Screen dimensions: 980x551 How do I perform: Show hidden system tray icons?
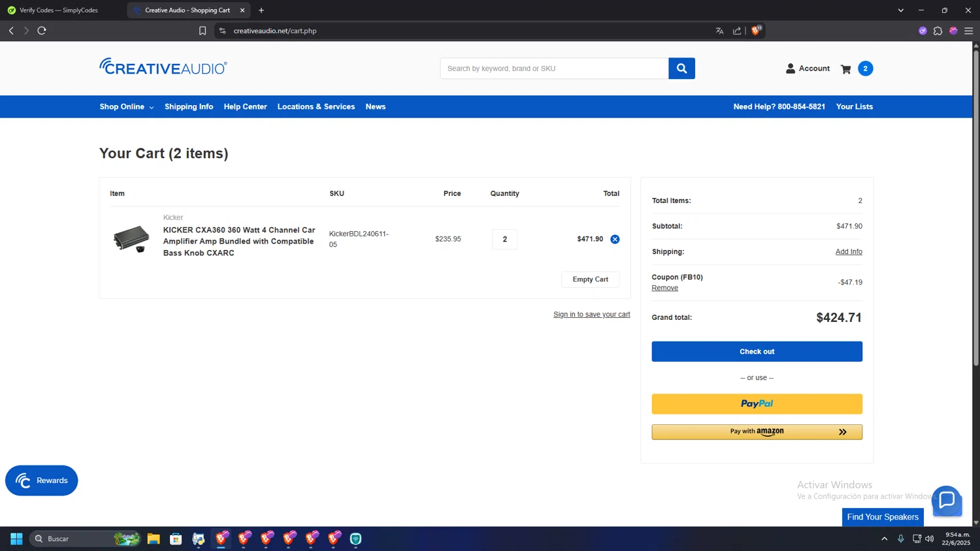coord(885,539)
